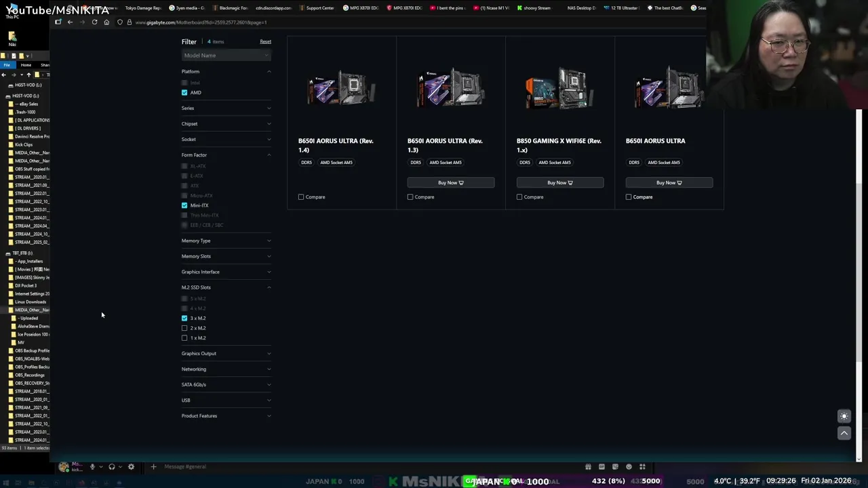
Task: Tick Compare for last B650I AORUS ULTRA
Action: pos(629,197)
